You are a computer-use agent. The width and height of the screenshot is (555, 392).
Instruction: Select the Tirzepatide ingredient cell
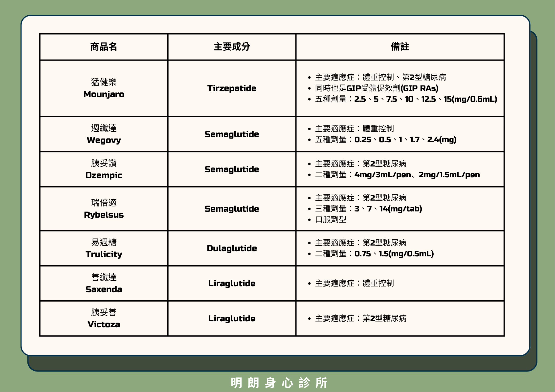pos(232,88)
